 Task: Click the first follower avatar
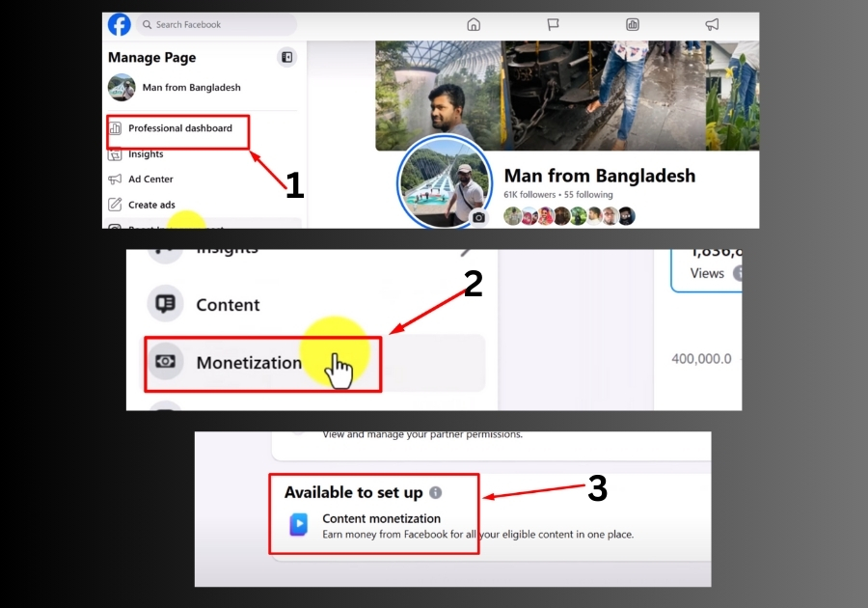point(513,216)
